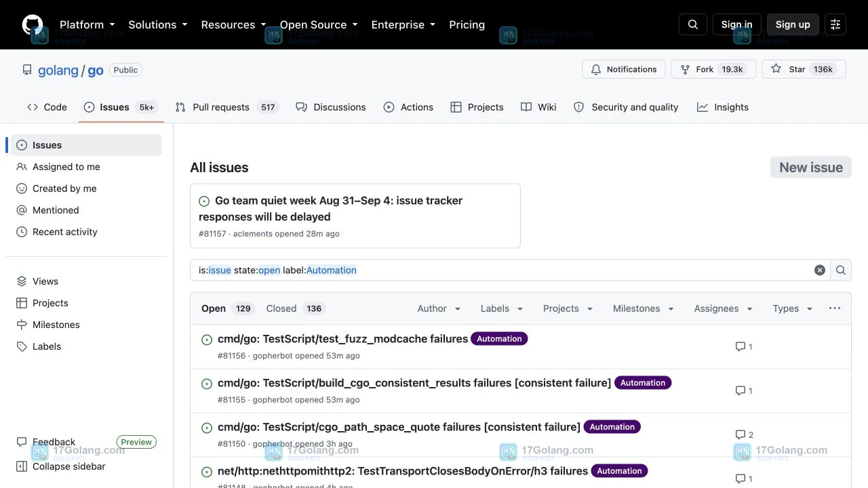The width and height of the screenshot is (868, 488).
Task: Show Closed issues (136)
Action: [296, 308]
